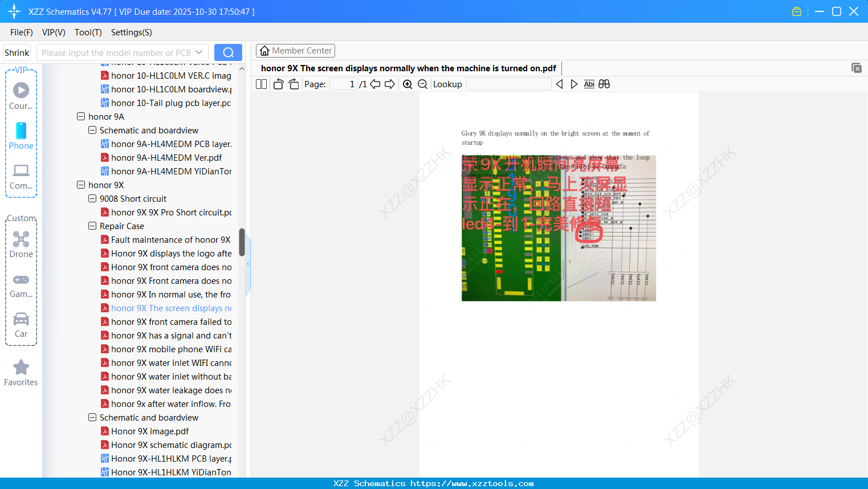Open Member Center
Image resolution: width=868 pixels, height=489 pixels.
pyautogui.click(x=295, y=51)
